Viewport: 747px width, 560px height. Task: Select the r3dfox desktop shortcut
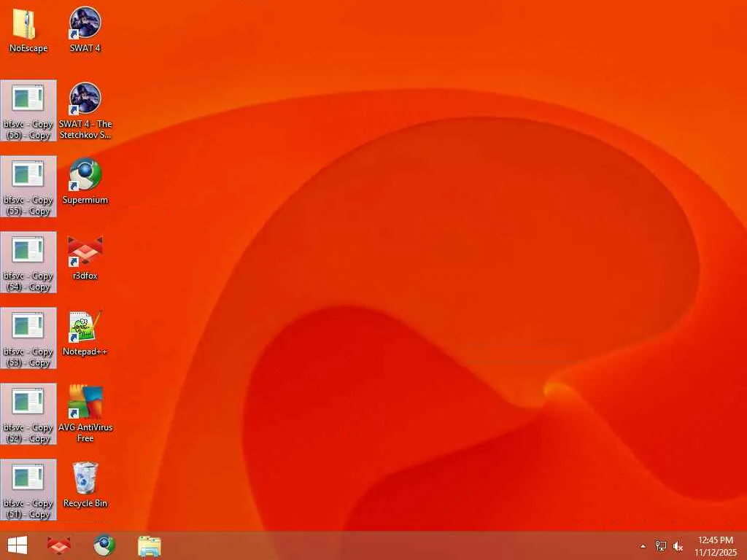click(x=85, y=257)
